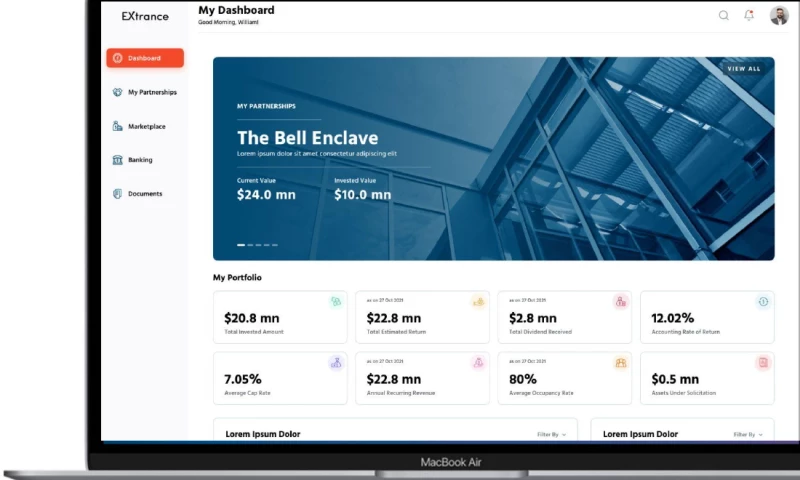The width and height of the screenshot is (800, 480).
Task: Select second carousel indicator dash
Action: pos(250,245)
